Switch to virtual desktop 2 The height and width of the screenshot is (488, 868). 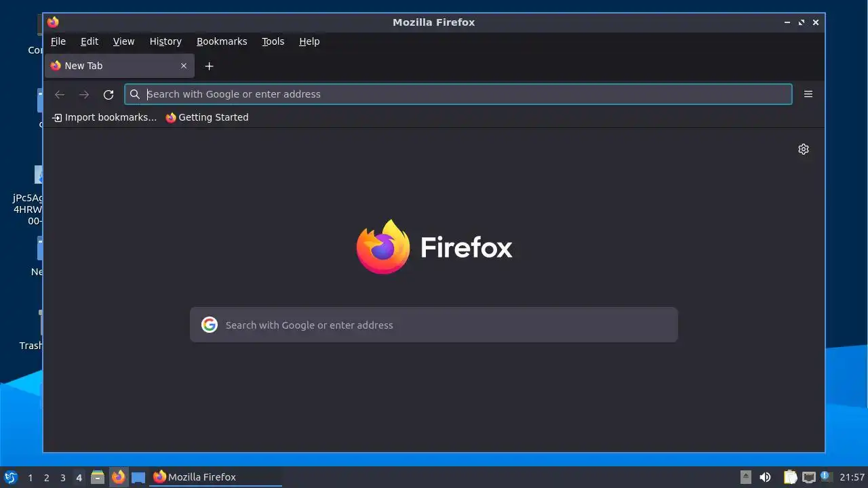coord(46,477)
